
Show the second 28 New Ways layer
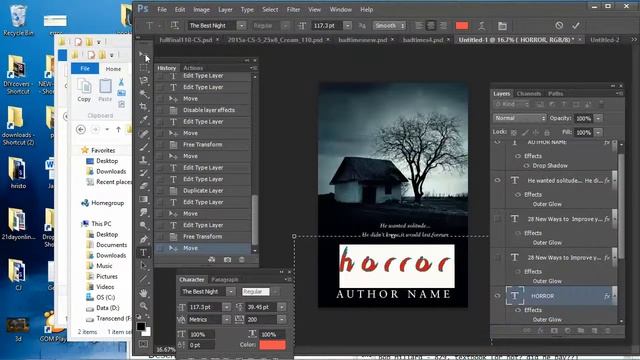(x=497, y=258)
